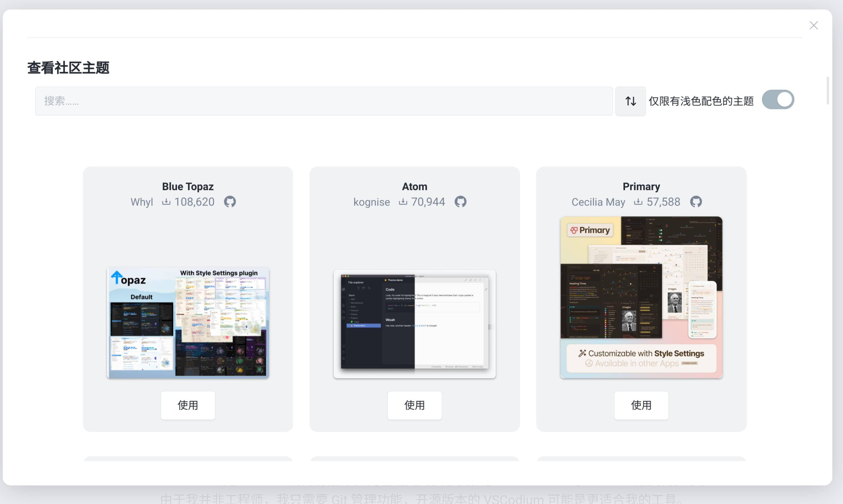Open Blue Topaz GitHub repository icon
The image size is (843, 504).
[x=230, y=202]
